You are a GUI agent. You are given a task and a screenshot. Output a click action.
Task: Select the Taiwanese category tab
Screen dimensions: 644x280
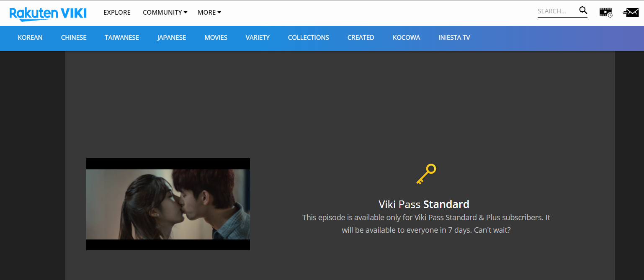point(122,38)
